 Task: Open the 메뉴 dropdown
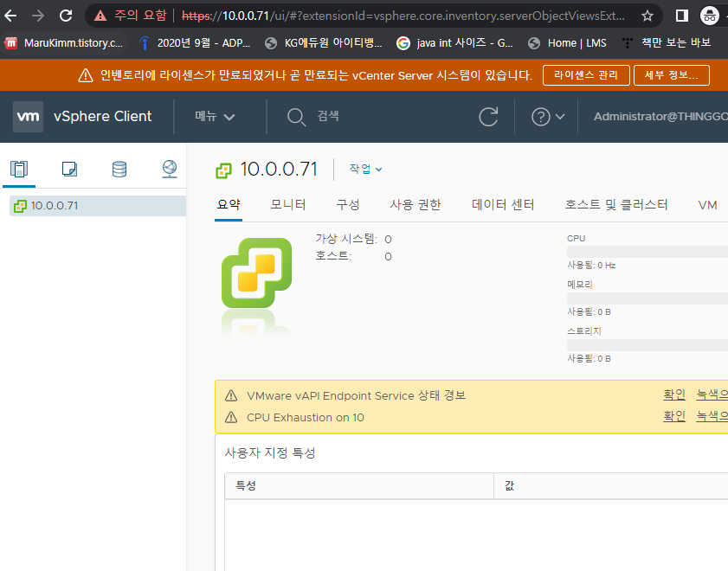coord(215,117)
